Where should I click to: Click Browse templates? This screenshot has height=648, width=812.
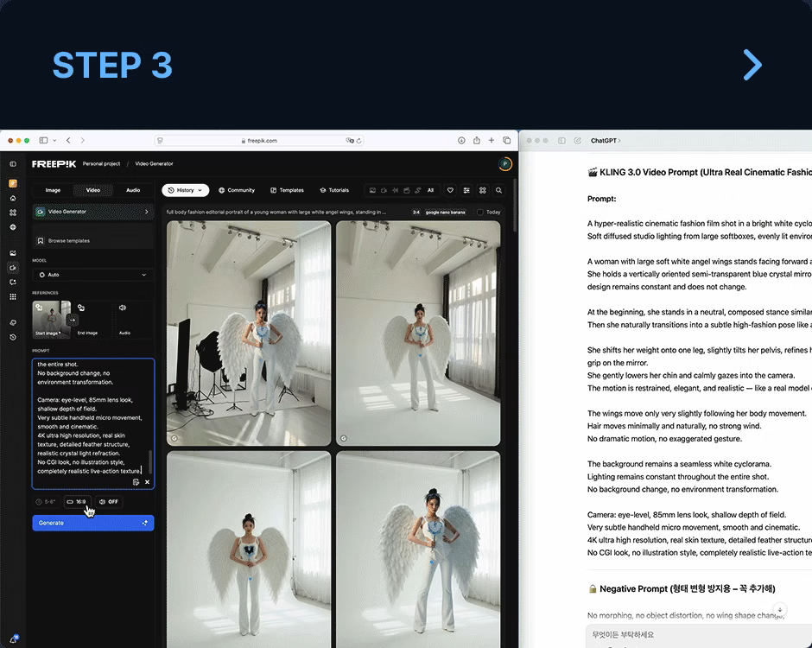pyautogui.click(x=93, y=240)
